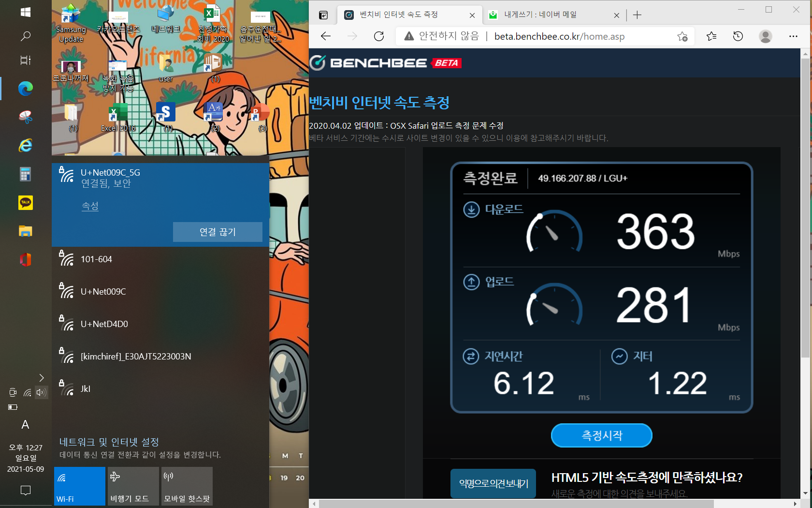Screen dimensions: 812x508
Task: Select the 101-604 Wi-Fi network
Action: (160, 259)
